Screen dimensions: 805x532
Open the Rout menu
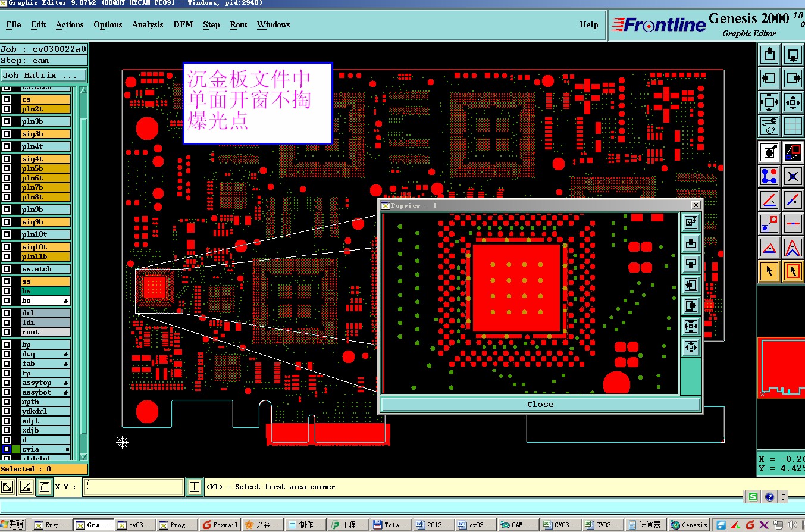coord(239,24)
